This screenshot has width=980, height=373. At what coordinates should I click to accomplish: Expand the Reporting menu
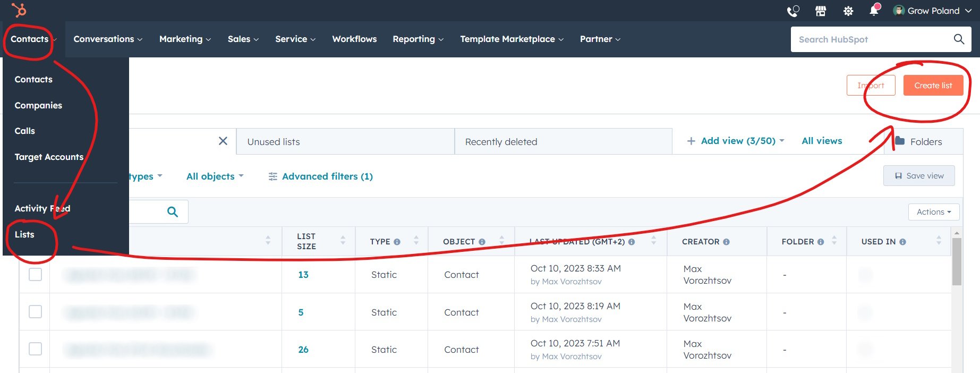418,39
